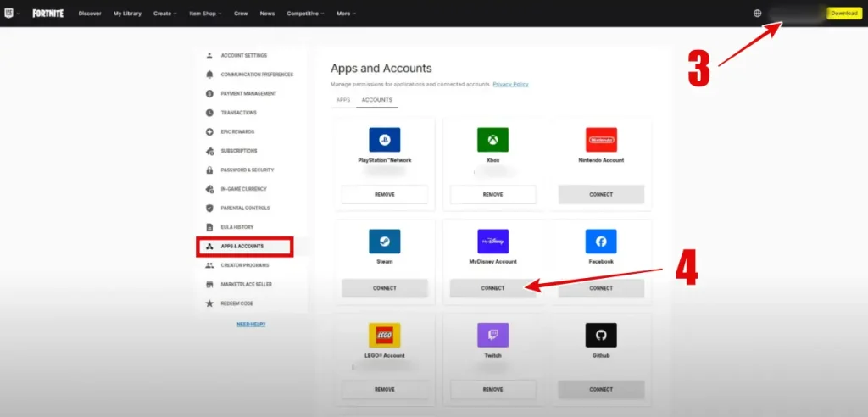Click the Creator Programs people icon
This screenshot has height=417, width=868.
pos(209,265)
